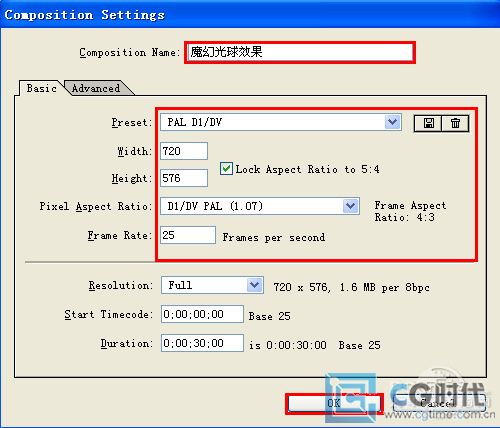Click the 'Base 25' text beside Start Timecode
This screenshot has height=428, width=500.
pos(269,316)
